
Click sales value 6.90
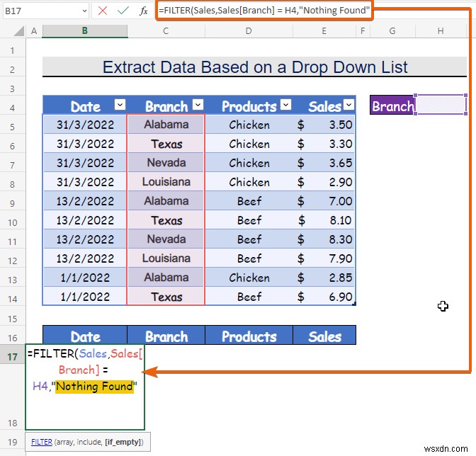tap(341, 297)
